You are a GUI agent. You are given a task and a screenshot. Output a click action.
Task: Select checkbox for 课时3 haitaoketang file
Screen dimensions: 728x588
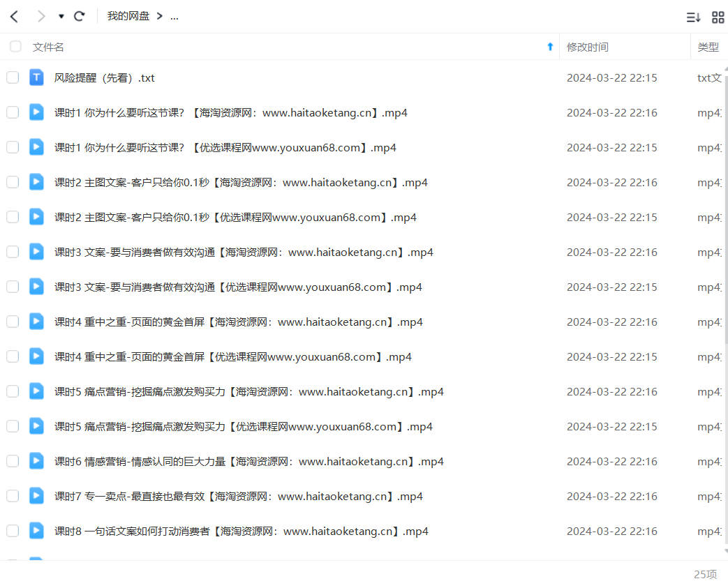pos(13,252)
